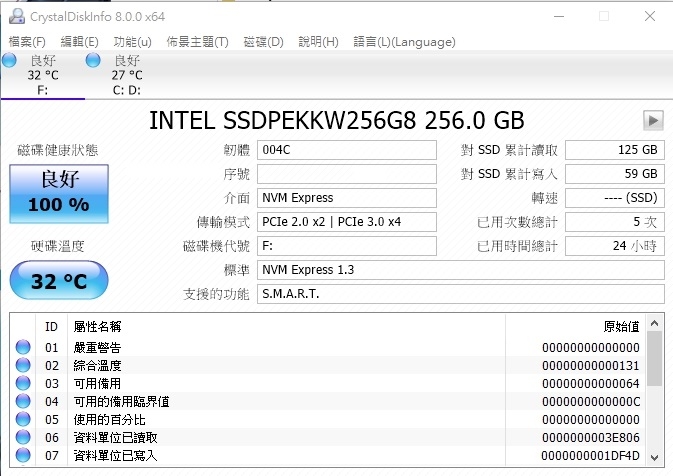Select the 可用備用 attribute row
The width and height of the screenshot is (673, 476).
[328, 383]
